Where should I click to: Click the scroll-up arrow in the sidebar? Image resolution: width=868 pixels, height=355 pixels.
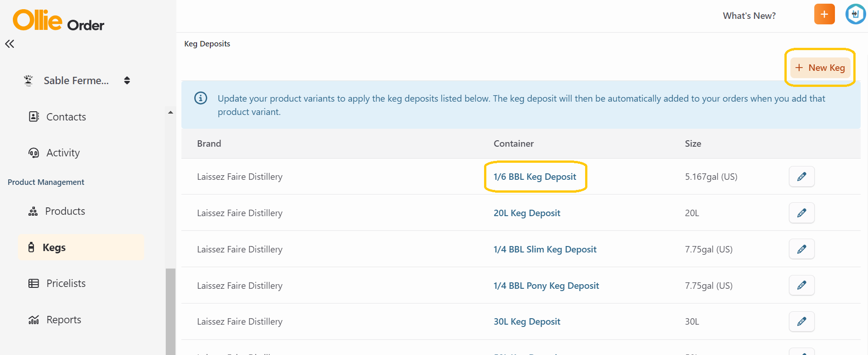click(170, 112)
